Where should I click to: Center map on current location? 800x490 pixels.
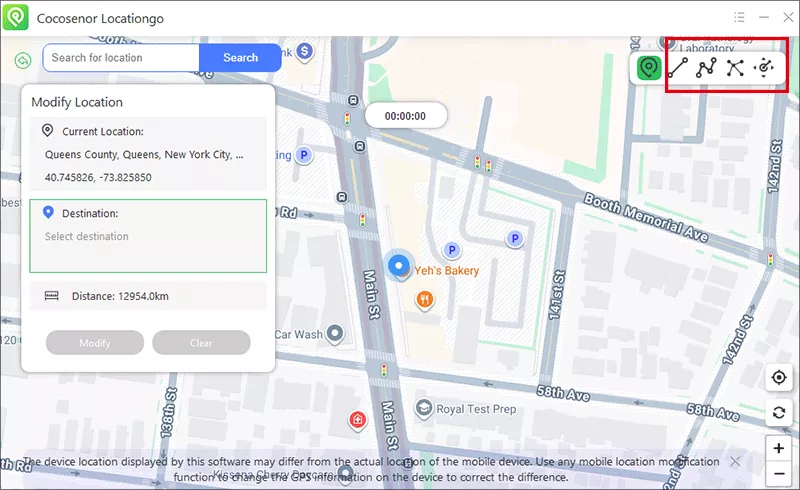pos(779,378)
